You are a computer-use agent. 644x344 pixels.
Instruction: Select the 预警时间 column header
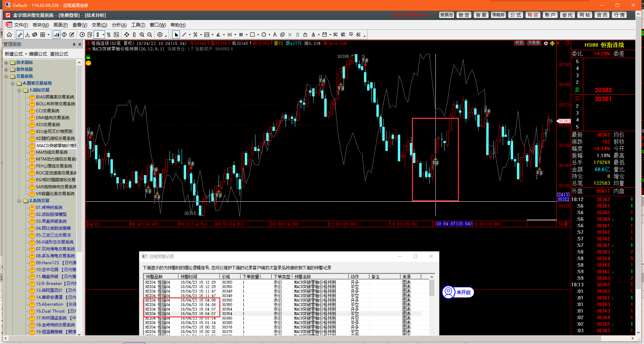click(x=189, y=277)
